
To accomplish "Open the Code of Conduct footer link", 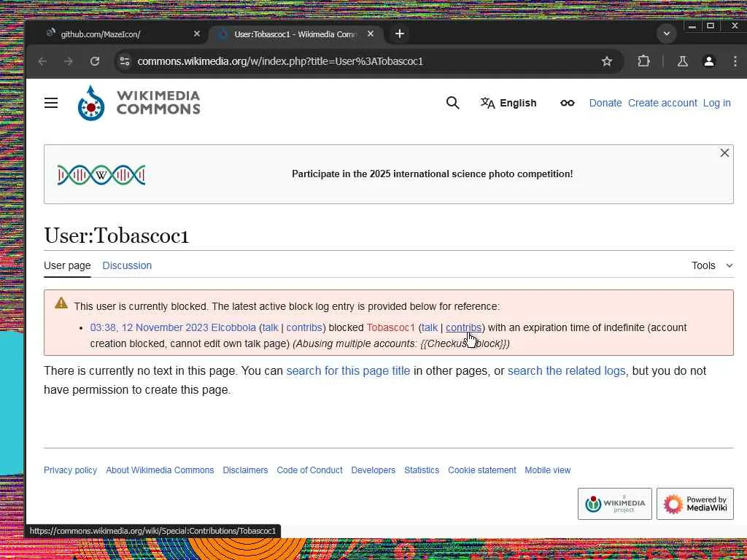I will (x=309, y=470).
